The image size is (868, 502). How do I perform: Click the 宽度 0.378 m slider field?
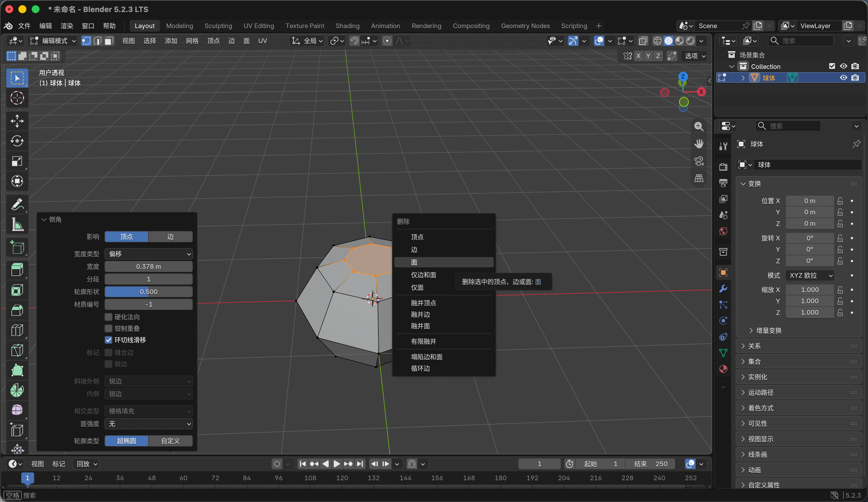click(x=148, y=266)
